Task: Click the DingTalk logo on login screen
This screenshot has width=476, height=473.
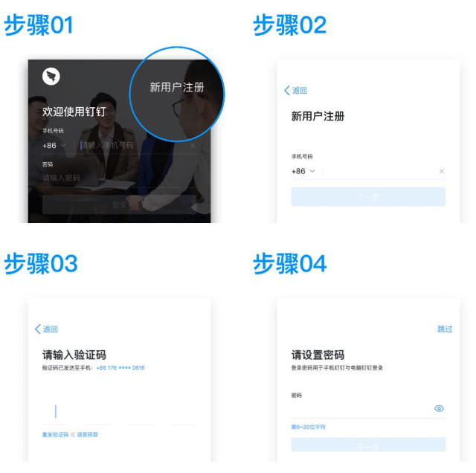Action: [x=51, y=76]
